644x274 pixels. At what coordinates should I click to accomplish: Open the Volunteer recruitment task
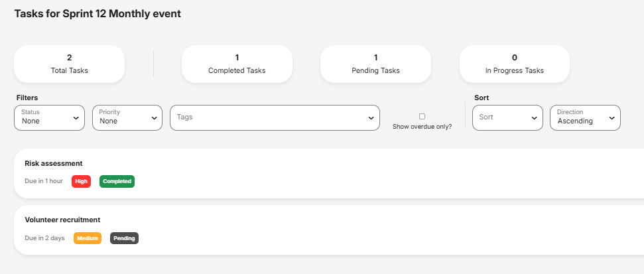[x=62, y=220]
